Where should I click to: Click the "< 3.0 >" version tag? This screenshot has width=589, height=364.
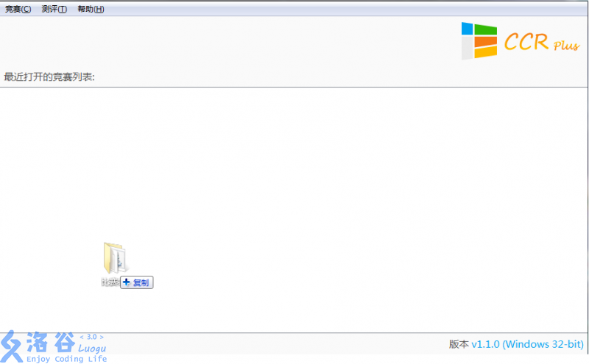[91, 337]
